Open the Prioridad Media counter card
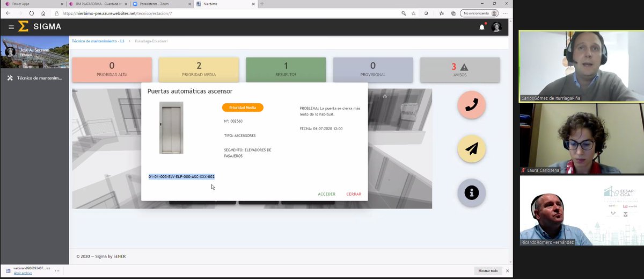The height and width of the screenshot is (279, 644). click(199, 69)
